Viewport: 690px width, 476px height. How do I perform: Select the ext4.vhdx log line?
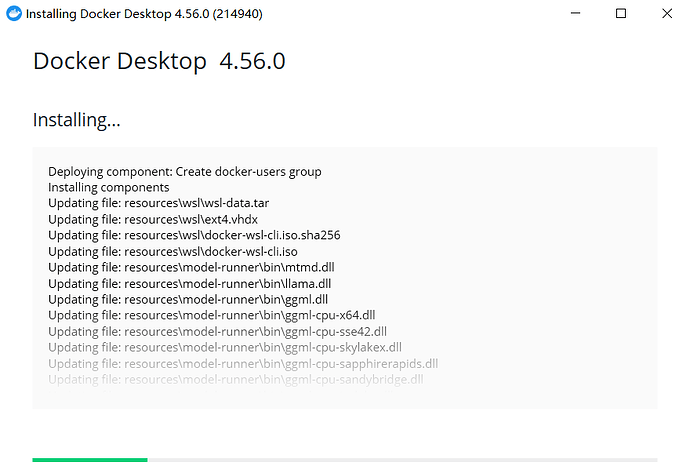(153, 219)
